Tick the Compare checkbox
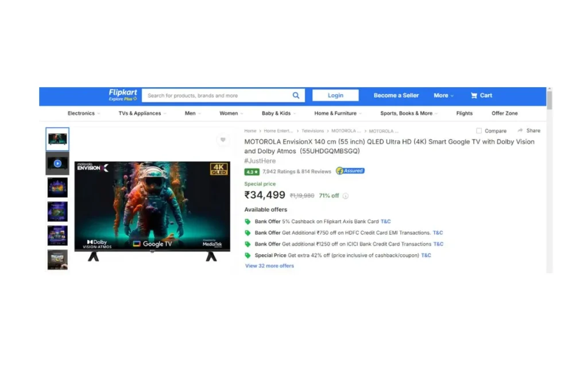 (479, 131)
